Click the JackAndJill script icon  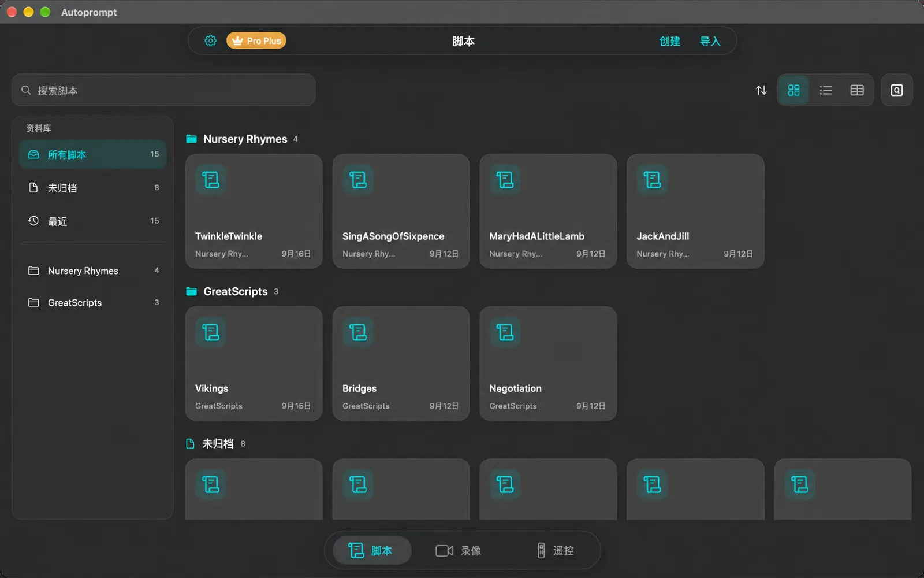pyautogui.click(x=653, y=180)
